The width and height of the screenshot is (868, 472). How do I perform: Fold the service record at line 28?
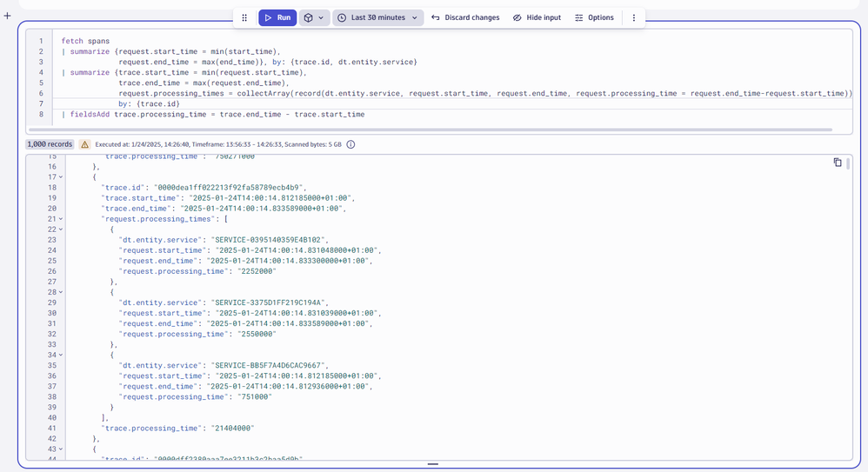click(60, 292)
